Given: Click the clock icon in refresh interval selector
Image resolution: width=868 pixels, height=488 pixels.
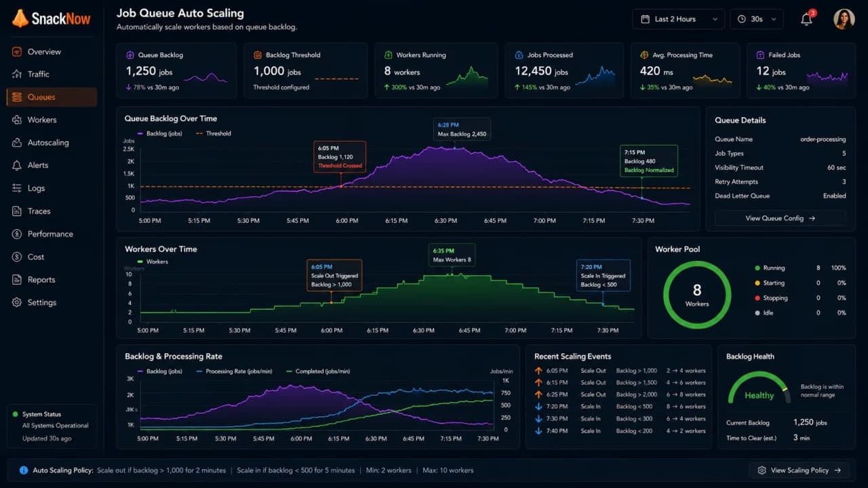Looking at the screenshot, I should pos(742,19).
